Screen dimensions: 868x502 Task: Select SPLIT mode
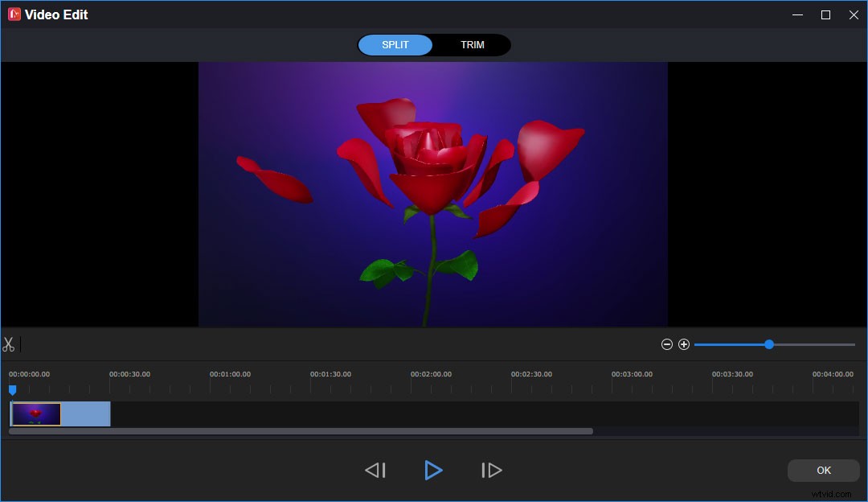395,45
